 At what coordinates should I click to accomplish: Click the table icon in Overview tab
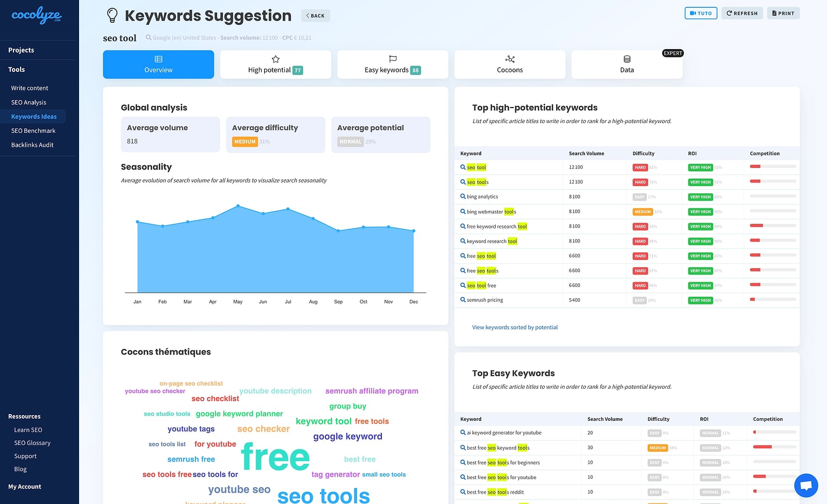(159, 59)
